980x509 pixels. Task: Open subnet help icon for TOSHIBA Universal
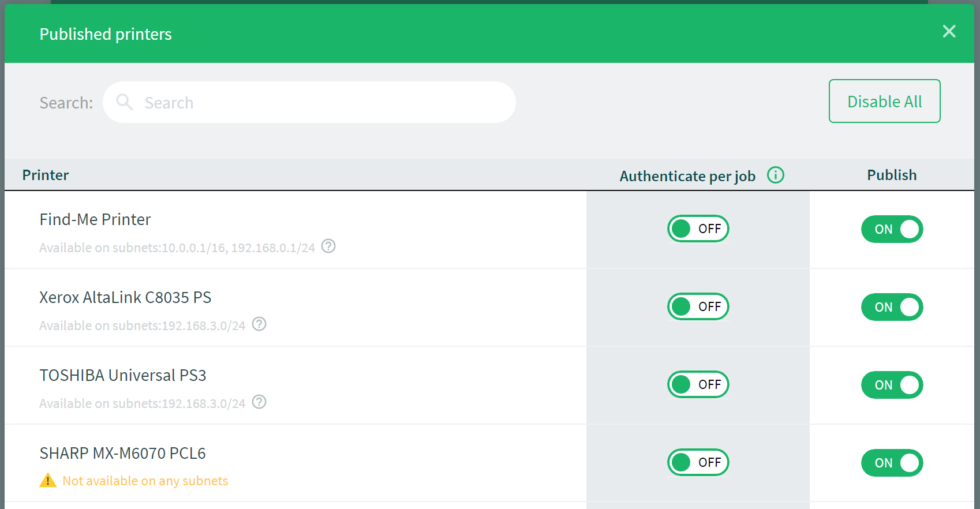tap(259, 402)
